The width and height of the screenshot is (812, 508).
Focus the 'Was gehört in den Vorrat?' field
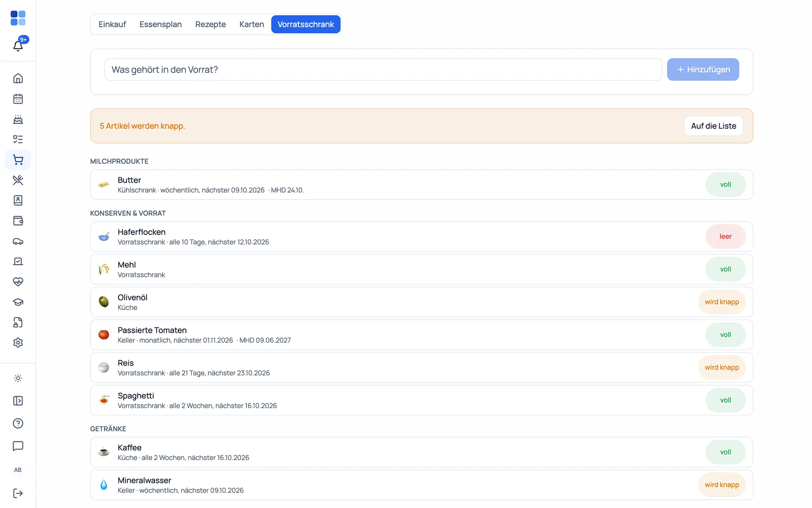[x=383, y=69]
